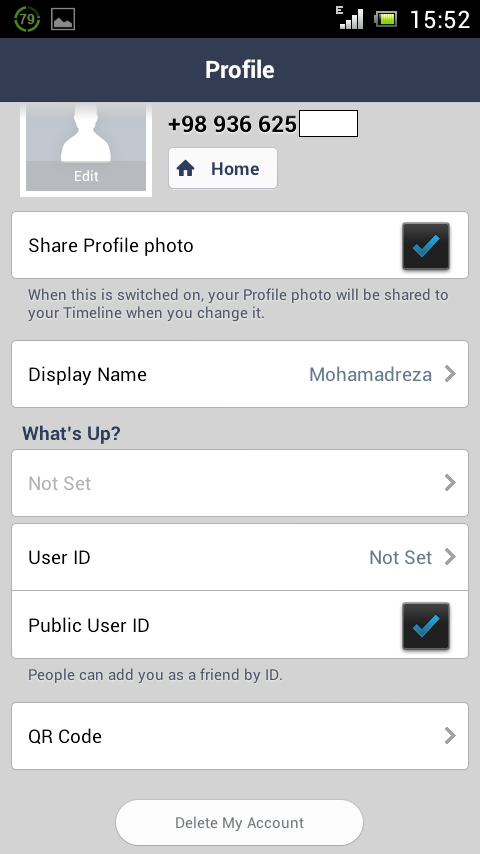
Task: Tap the picture notification icon in status bar
Action: point(63,20)
